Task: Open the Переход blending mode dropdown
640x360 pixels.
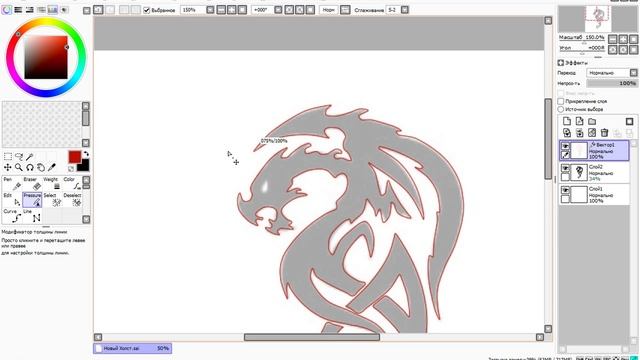Action: (633, 73)
